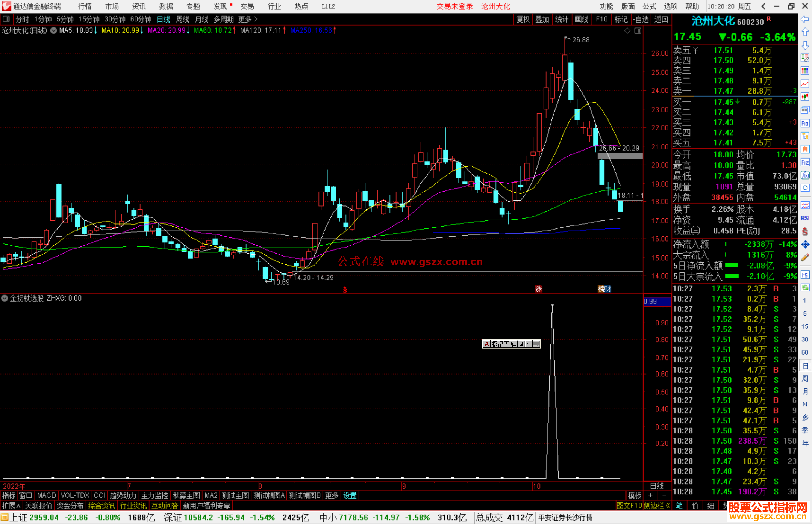Click the formula f(x) sidebar icon
Viewport: 812px width, 524px height.
[x=805, y=175]
